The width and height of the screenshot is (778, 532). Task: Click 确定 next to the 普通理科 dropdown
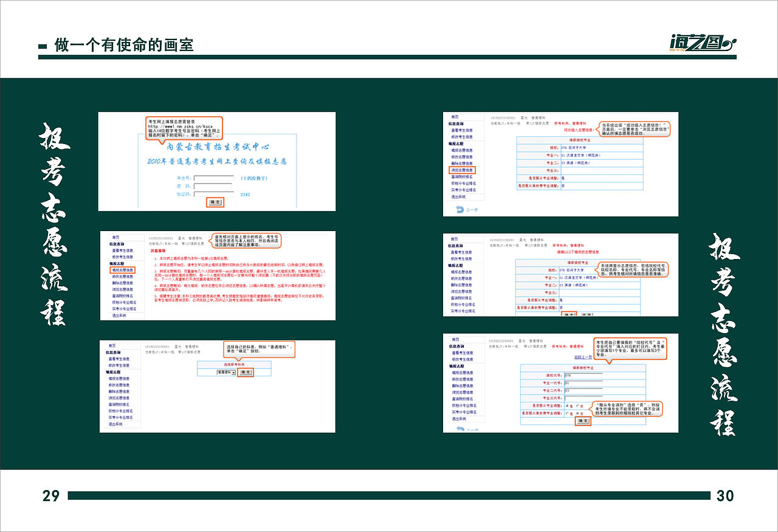(x=246, y=372)
